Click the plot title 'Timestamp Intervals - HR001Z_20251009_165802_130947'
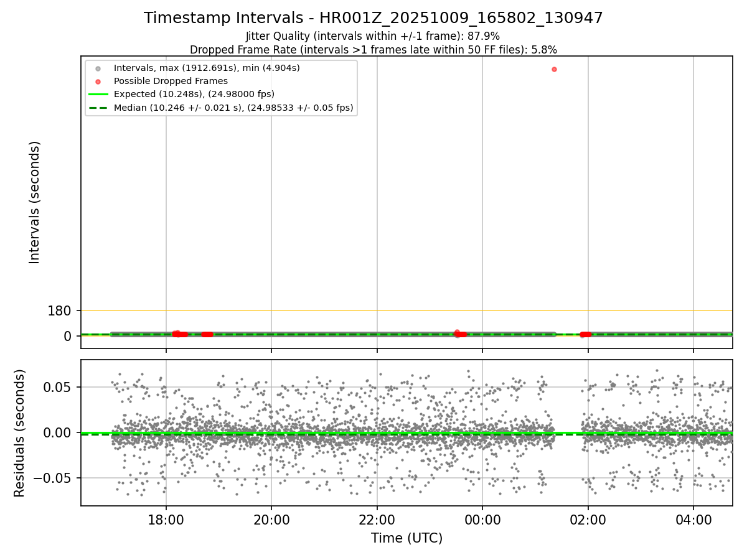747x560 pixels. point(373,18)
